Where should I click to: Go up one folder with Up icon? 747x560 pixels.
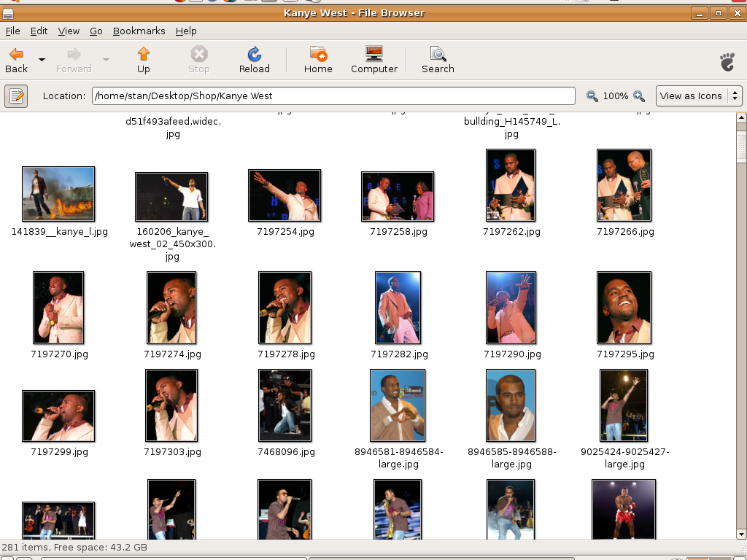(144, 55)
